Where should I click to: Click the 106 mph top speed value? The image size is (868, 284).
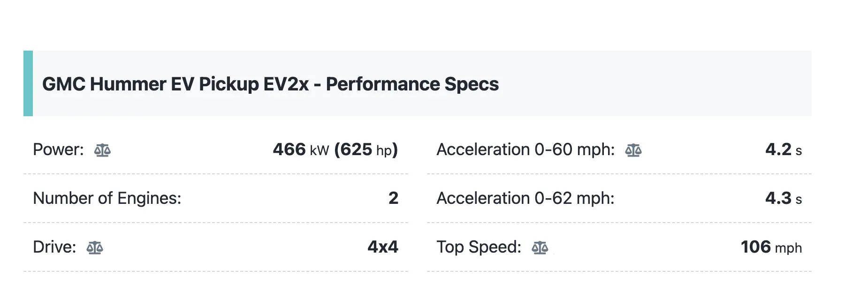(x=771, y=247)
